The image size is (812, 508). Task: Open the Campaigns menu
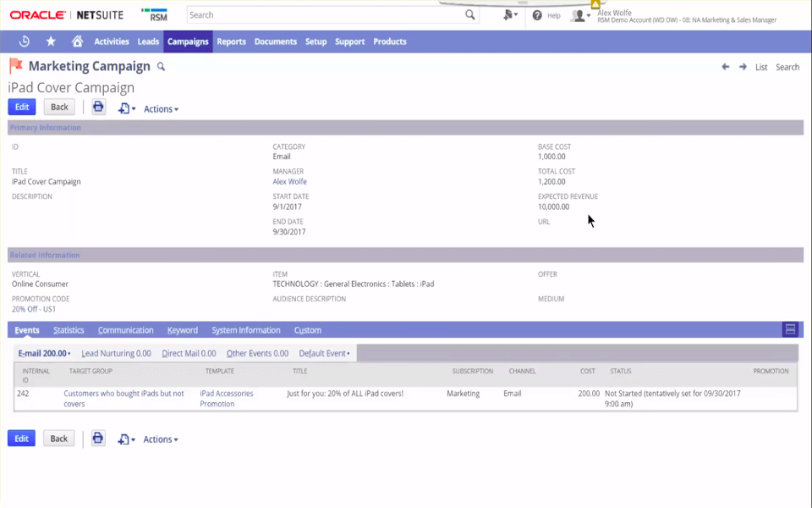(188, 41)
